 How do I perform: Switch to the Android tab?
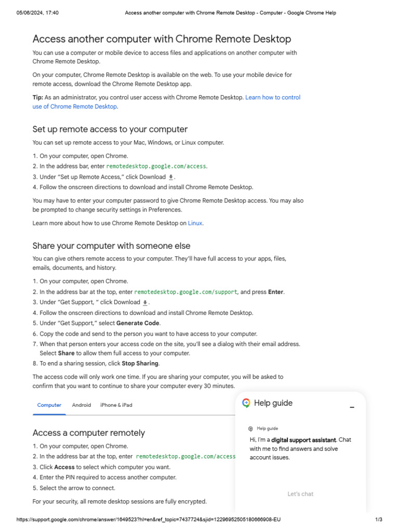(x=82, y=405)
